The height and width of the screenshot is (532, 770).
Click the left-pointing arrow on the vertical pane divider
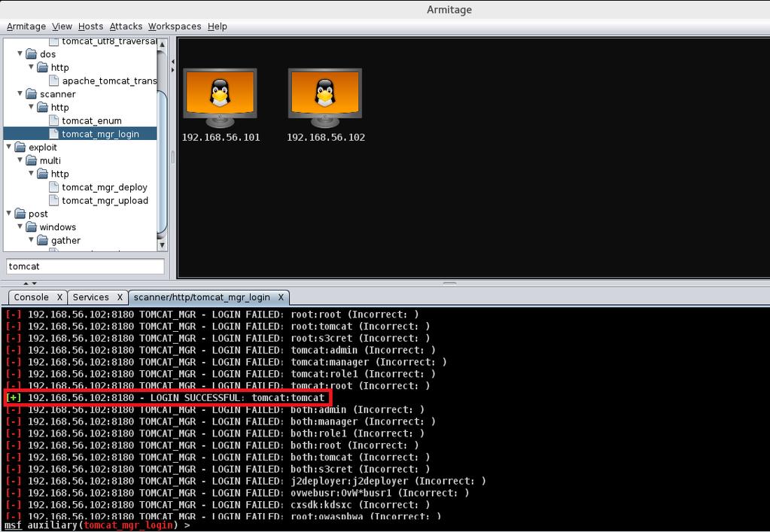pos(172,62)
